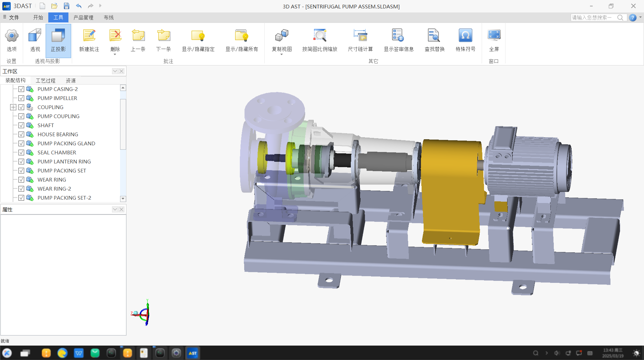
Task: Click 显示/隐藏所有 annotations icon
Action: tap(241, 36)
